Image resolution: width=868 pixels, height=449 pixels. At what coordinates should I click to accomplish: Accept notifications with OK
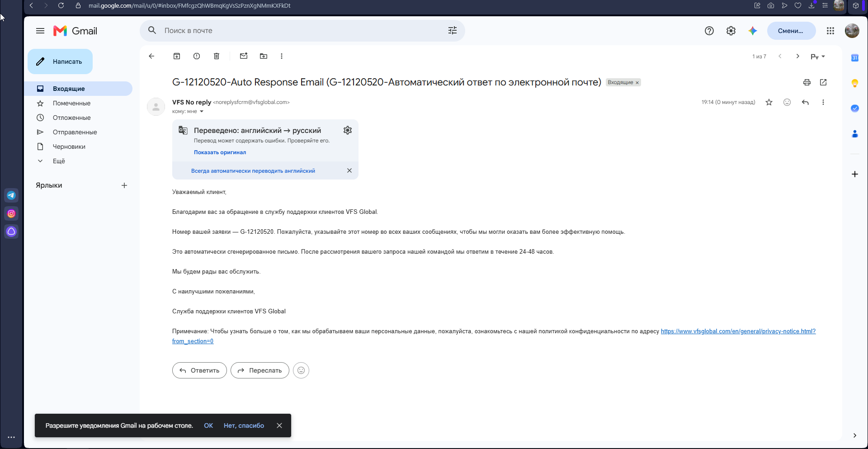click(x=208, y=425)
